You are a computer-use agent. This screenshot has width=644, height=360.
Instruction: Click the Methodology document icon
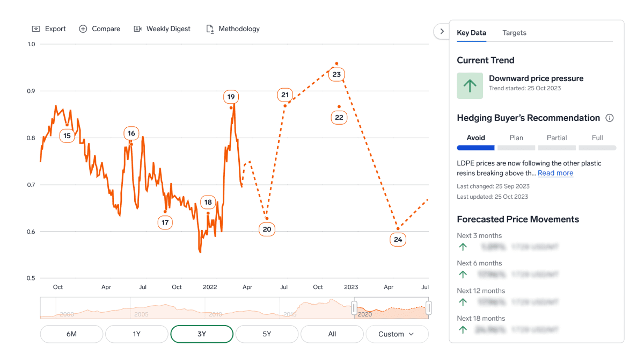click(x=210, y=29)
